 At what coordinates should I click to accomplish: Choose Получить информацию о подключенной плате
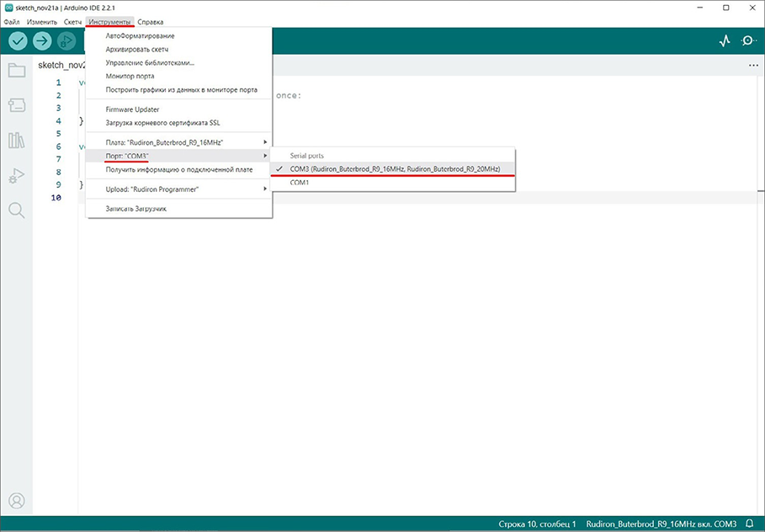(x=178, y=169)
